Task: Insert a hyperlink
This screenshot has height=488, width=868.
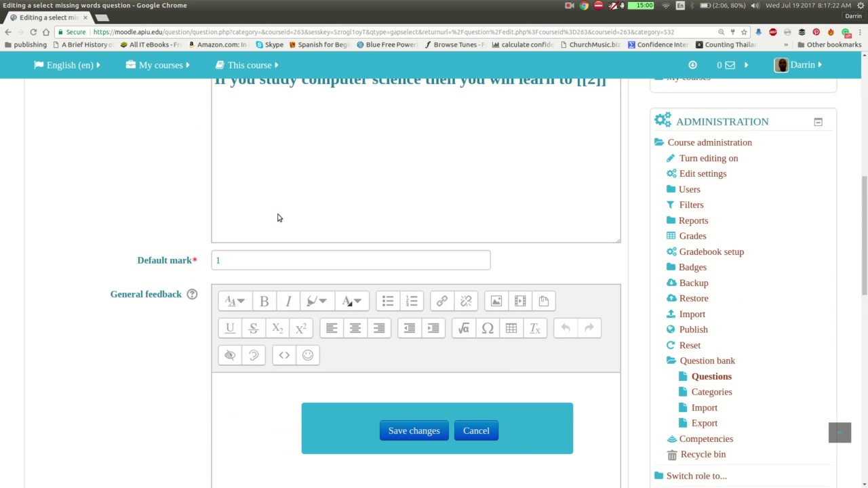Action: 442,301
